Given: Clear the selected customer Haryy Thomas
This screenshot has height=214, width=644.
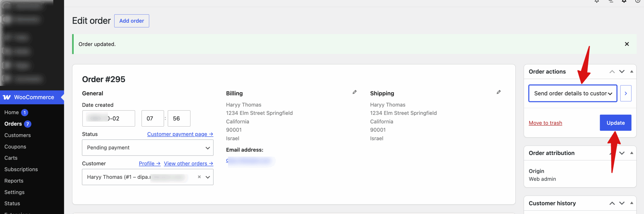Looking at the screenshot, I should 199,177.
